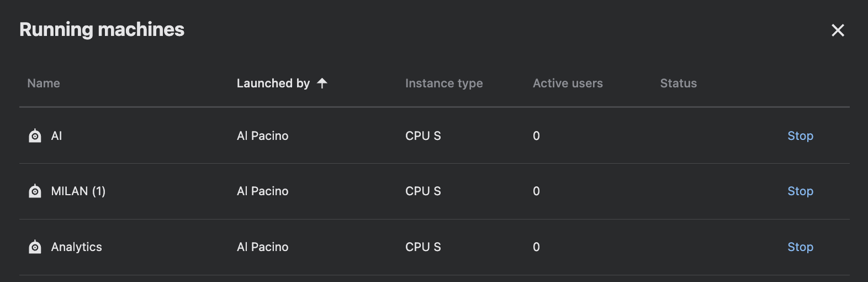
Task: Select the Analytics machine name
Action: coord(76,247)
